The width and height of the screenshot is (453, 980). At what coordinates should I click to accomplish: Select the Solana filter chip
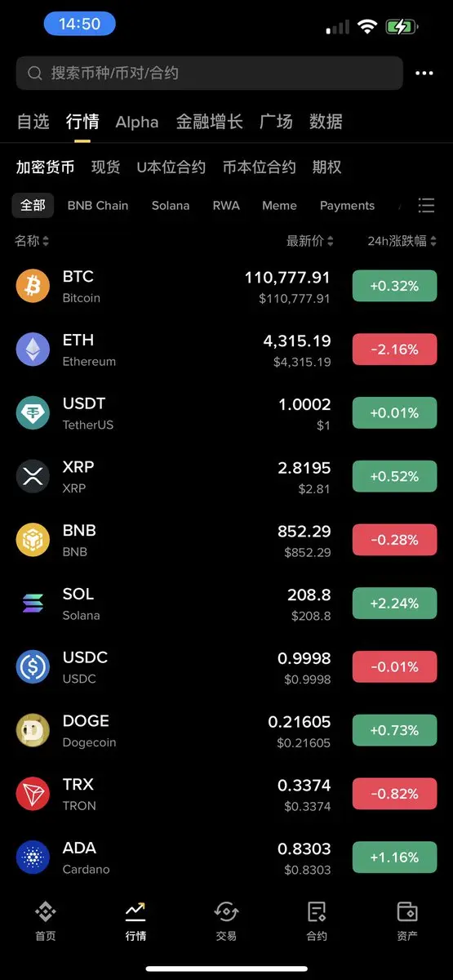click(x=171, y=206)
